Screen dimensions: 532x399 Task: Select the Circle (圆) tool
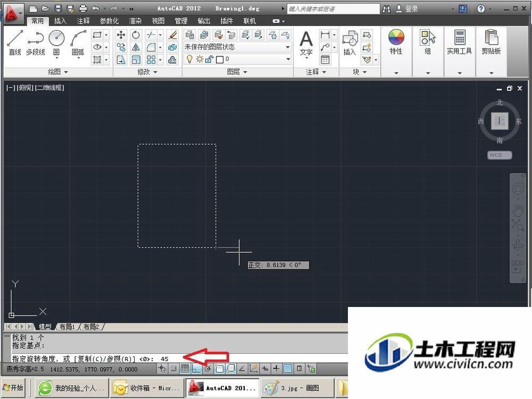(56, 42)
